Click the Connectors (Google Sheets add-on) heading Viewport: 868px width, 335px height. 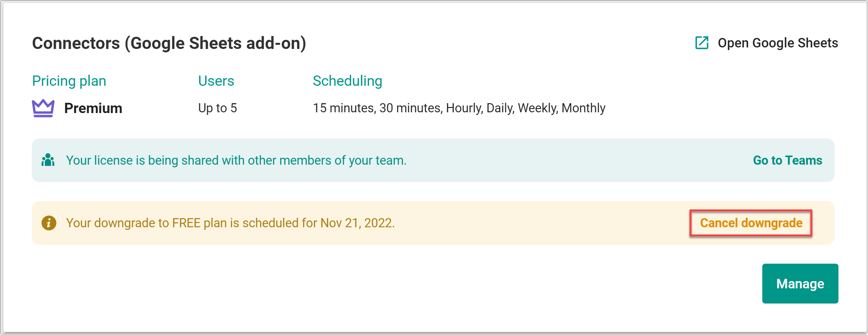[x=169, y=43]
